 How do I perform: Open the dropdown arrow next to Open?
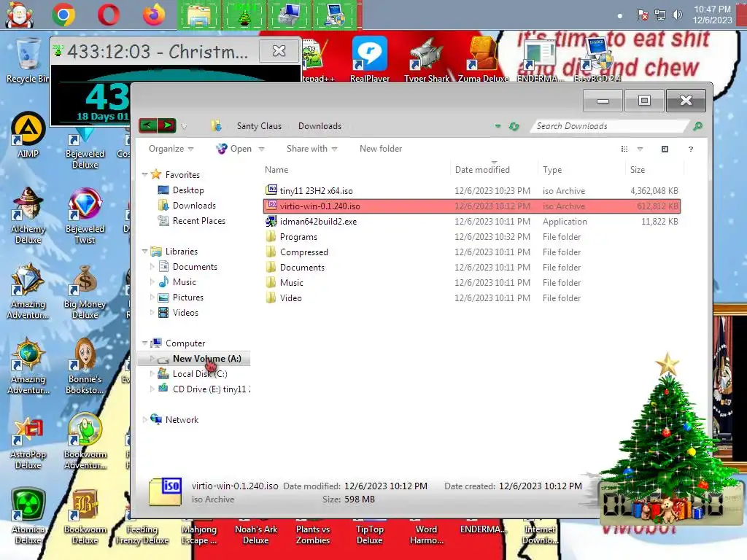[x=261, y=149]
